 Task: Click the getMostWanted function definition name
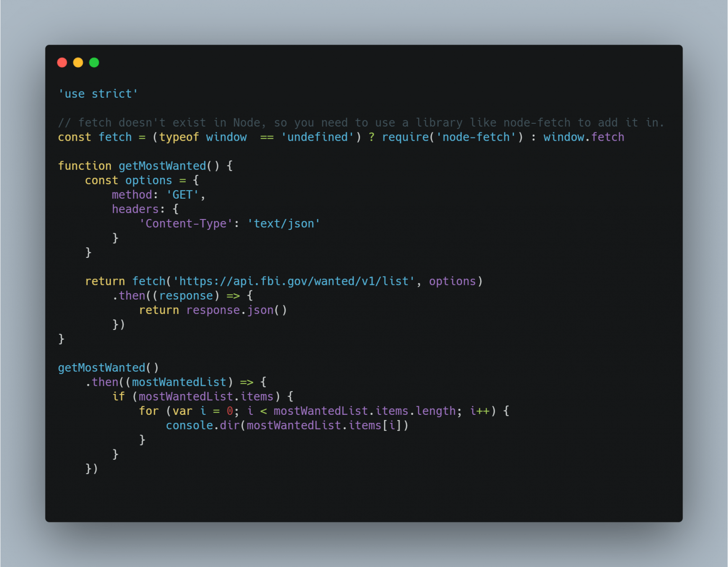(162, 166)
